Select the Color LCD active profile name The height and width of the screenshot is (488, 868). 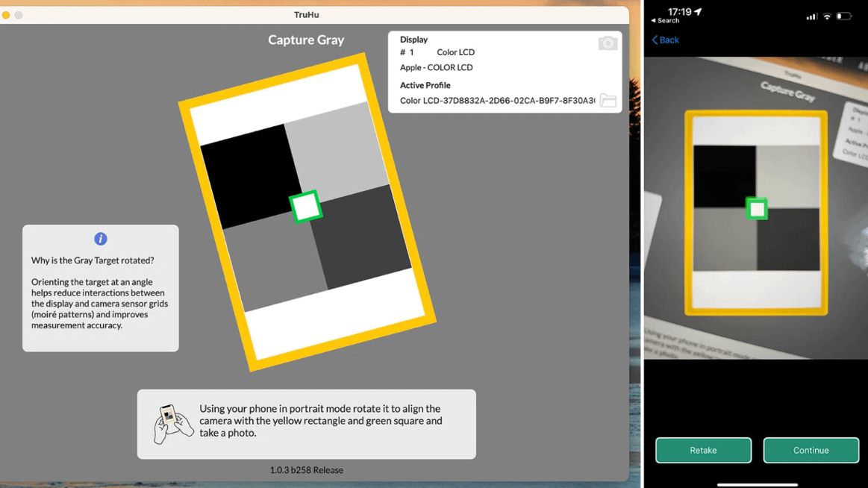(497, 101)
